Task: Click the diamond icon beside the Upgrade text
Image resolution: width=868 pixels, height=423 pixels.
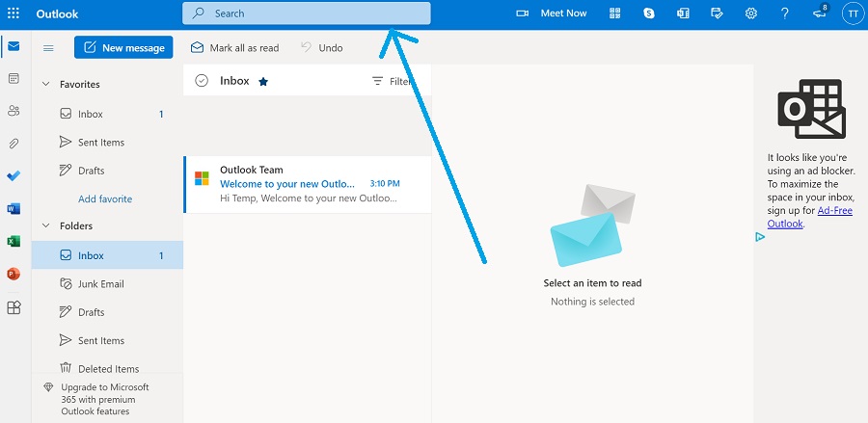Action: (x=49, y=387)
